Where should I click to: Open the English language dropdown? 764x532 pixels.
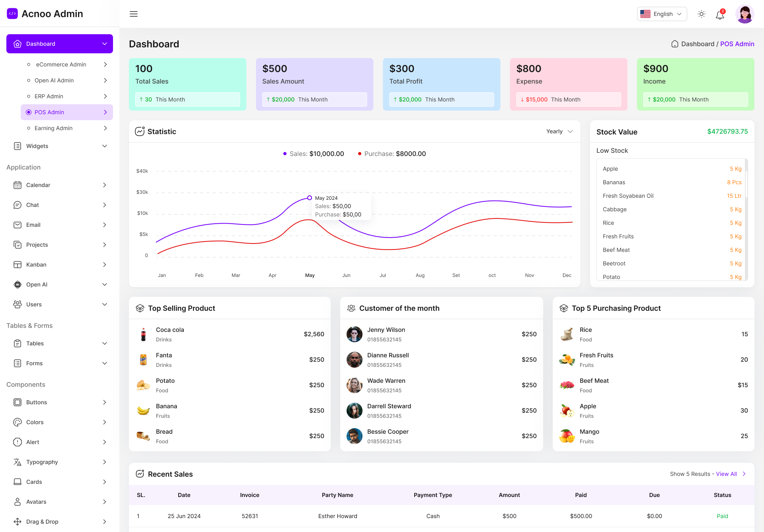[x=662, y=14]
